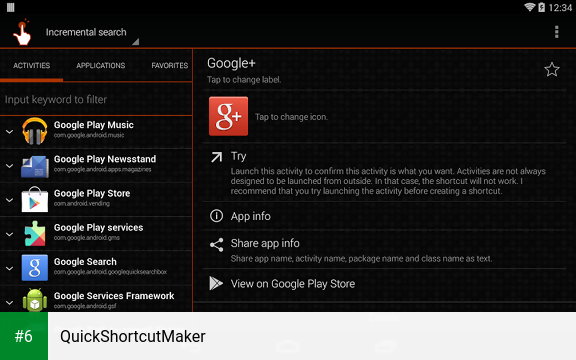576x360 pixels.
Task: Tap the 'Google Search' list entry text
Action: click(x=85, y=262)
